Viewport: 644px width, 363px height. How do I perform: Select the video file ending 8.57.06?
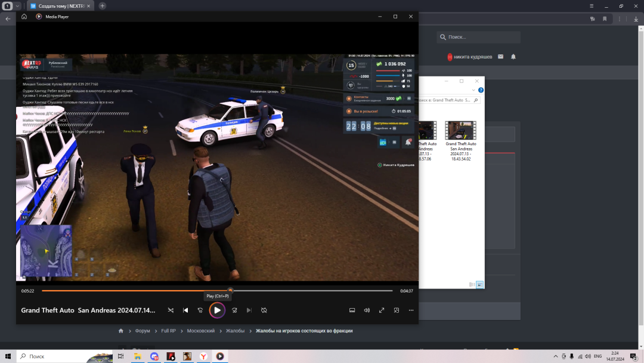click(427, 141)
